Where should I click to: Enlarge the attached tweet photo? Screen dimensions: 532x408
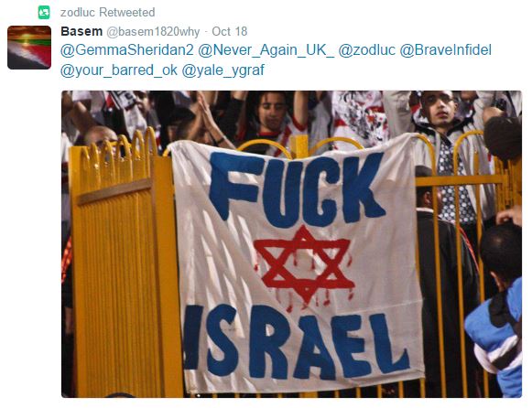(291, 244)
